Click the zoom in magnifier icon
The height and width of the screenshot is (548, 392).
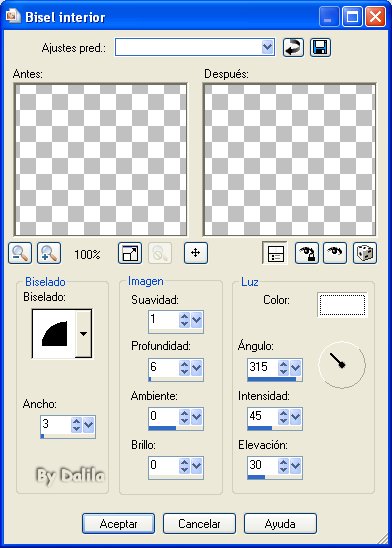point(49,253)
